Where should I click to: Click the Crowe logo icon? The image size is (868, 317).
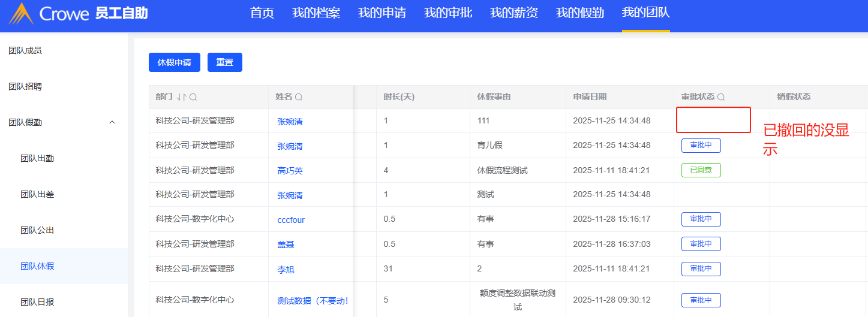pyautogui.click(x=21, y=13)
